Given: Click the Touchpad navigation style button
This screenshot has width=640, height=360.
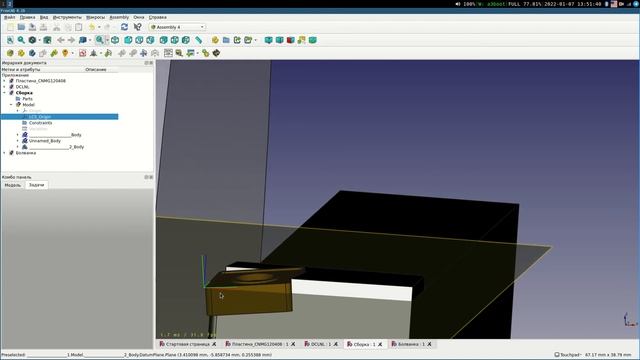Looking at the screenshot, I should [568, 355].
